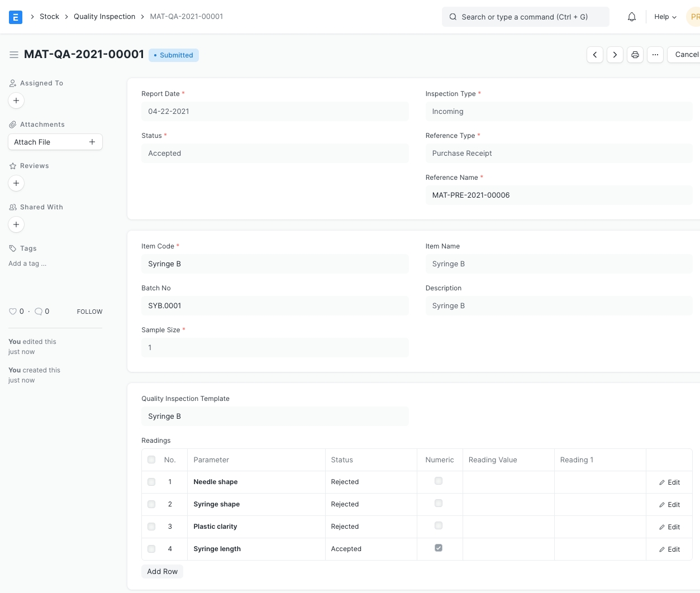700x593 pixels.
Task: Expand the Help dropdown menu
Action: 665,17
